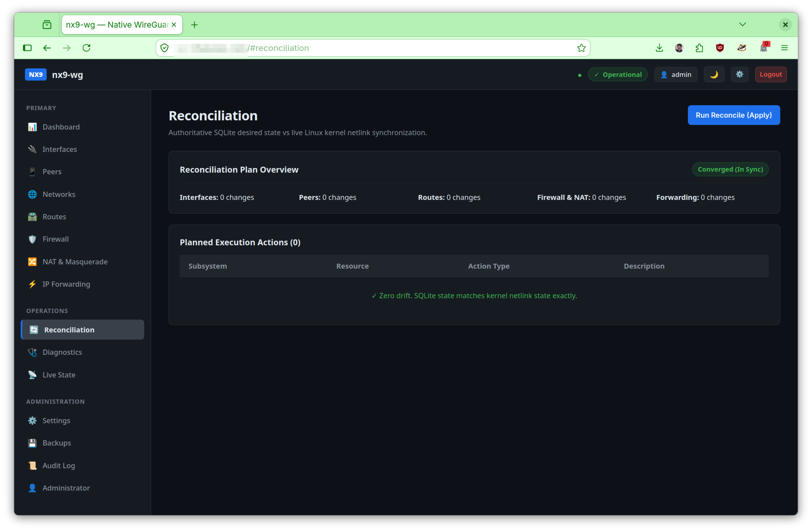The image size is (812, 531).
Task: Open the browser profile avatar
Action: pyautogui.click(x=679, y=48)
